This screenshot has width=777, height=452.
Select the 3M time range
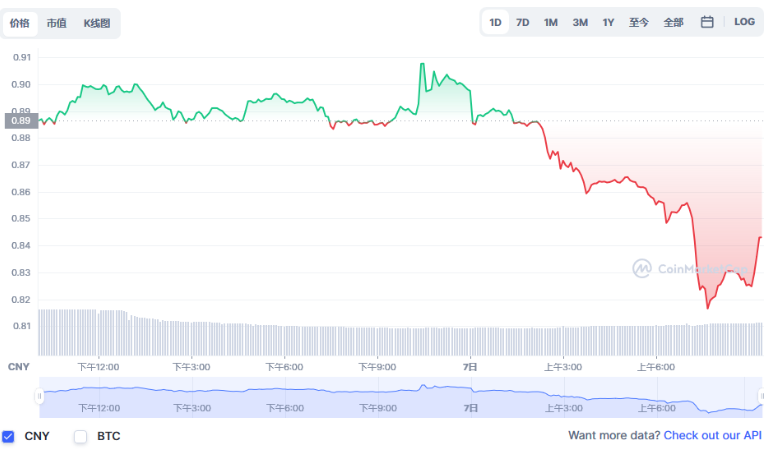pyautogui.click(x=580, y=22)
